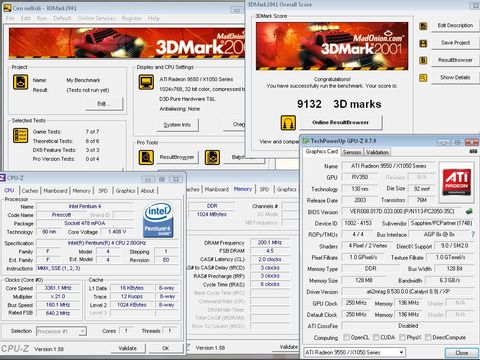Click the Selected Tests checklist icon
The height and width of the screenshot is (360, 480).
click(20, 135)
